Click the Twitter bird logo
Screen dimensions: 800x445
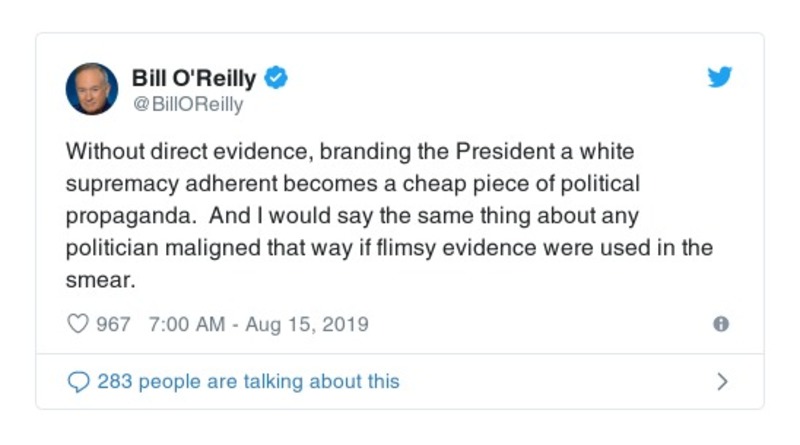click(720, 78)
